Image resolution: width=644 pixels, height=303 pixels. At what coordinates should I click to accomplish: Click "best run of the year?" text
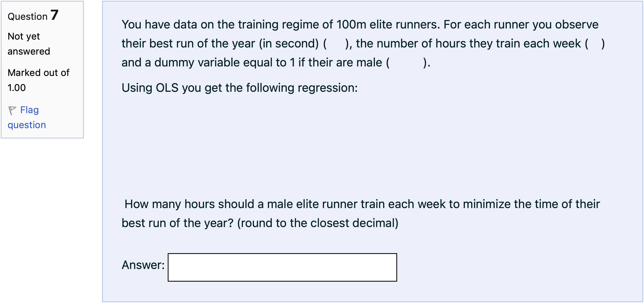(x=177, y=223)
